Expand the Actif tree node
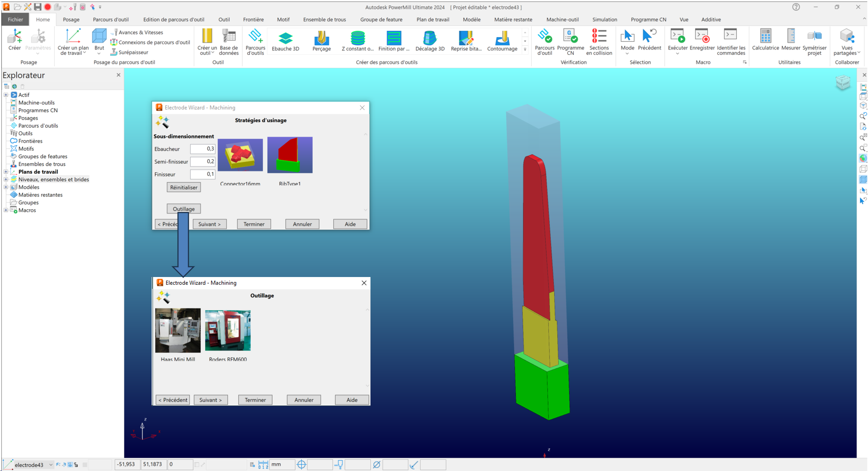 click(x=6, y=95)
